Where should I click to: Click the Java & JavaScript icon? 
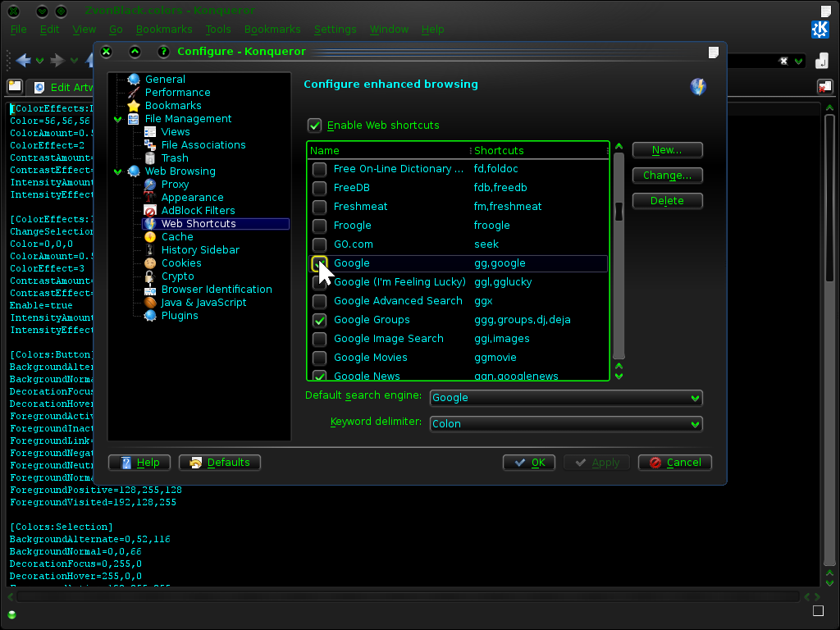150,303
